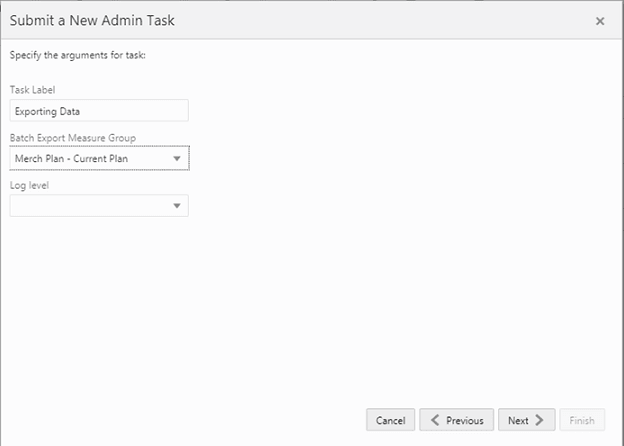
Task: Click the Exporting Data text
Action: (x=48, y=111)
